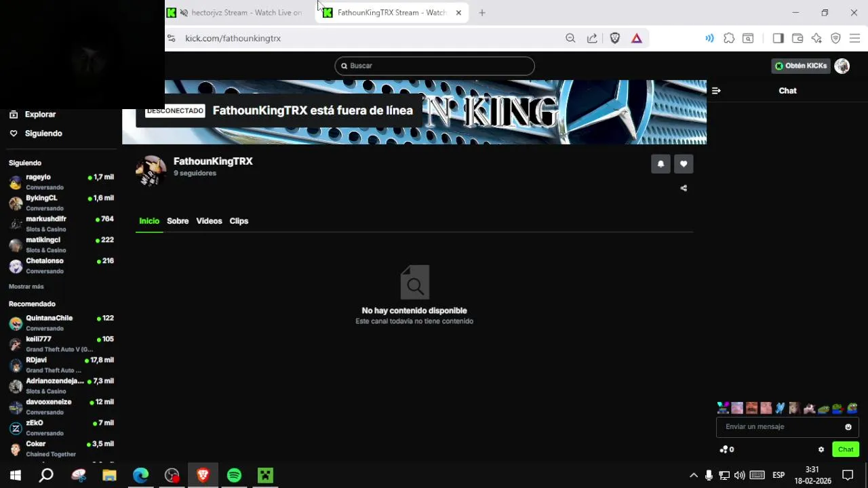The height and width of the screenshot is (488, 868).
Task: Show hidden tray icons chevron
Action: pyautogui.click(x=694, y=475)
